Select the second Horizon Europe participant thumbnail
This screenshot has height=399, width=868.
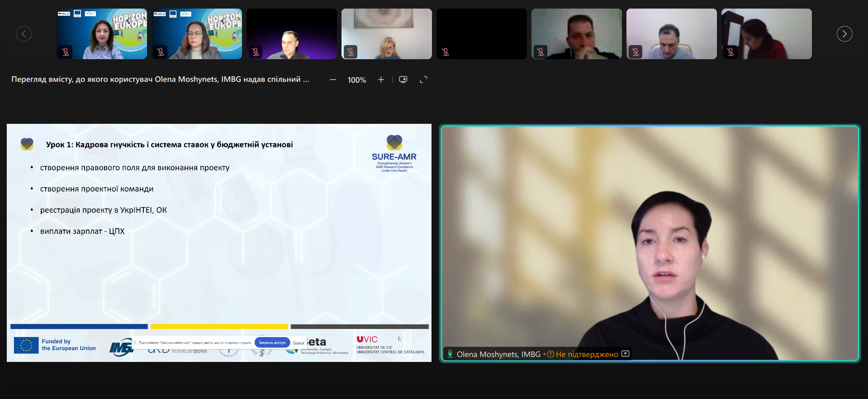click(x=197, y=34)
